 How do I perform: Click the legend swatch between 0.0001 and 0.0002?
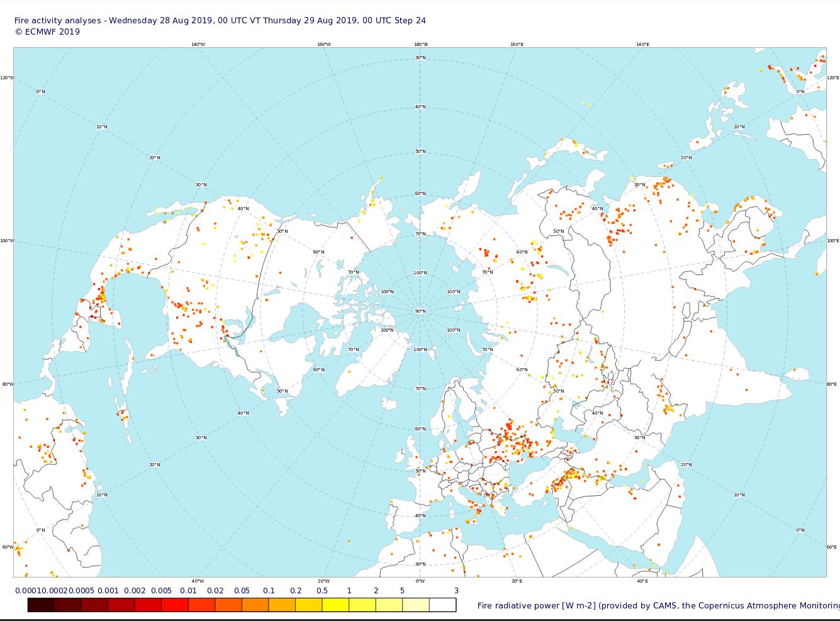pos(41,605)
